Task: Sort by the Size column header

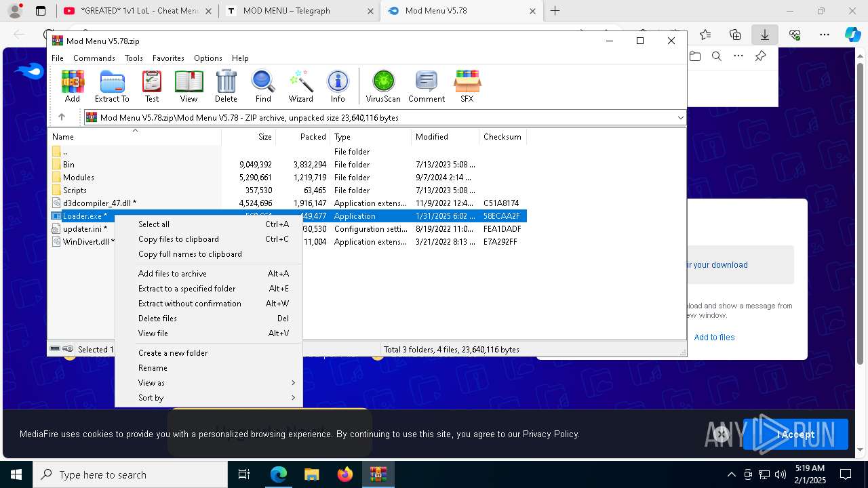Action: click(248, 136)
